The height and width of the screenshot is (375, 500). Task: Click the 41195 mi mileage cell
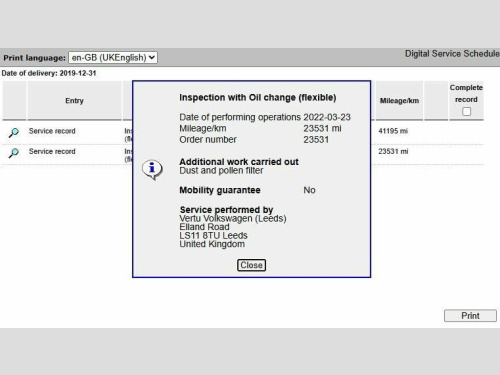pos(393,131)
